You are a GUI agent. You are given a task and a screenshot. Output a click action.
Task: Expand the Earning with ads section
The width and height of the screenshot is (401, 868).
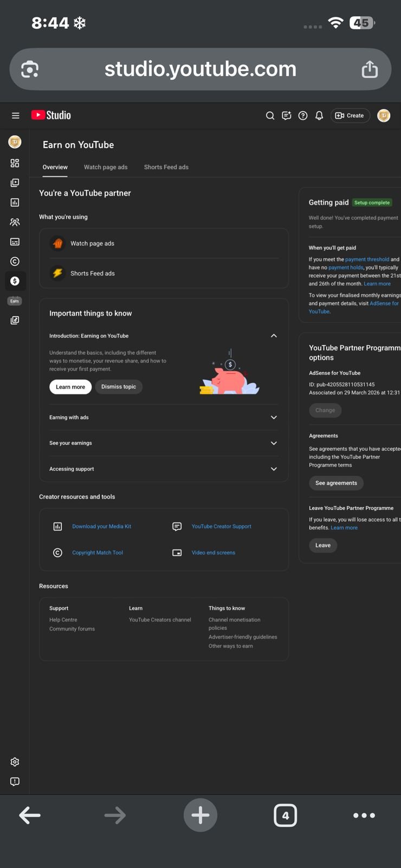tap(274, 418)
